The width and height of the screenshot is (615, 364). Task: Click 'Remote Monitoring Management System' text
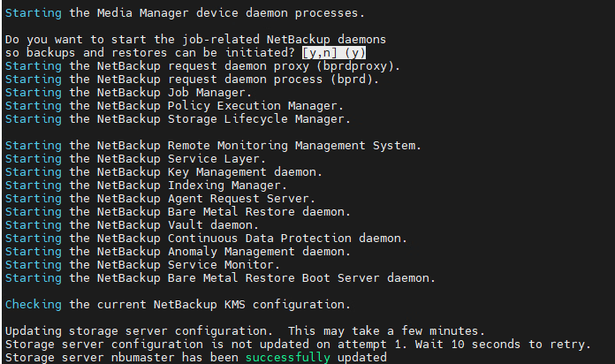coord(292,146)
